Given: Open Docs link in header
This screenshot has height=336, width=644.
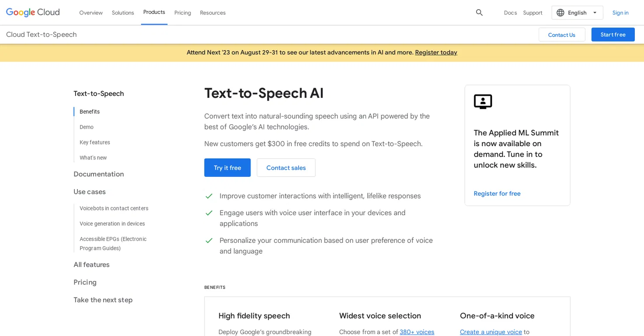Looking at the screenshot, I should pos(510,13).
